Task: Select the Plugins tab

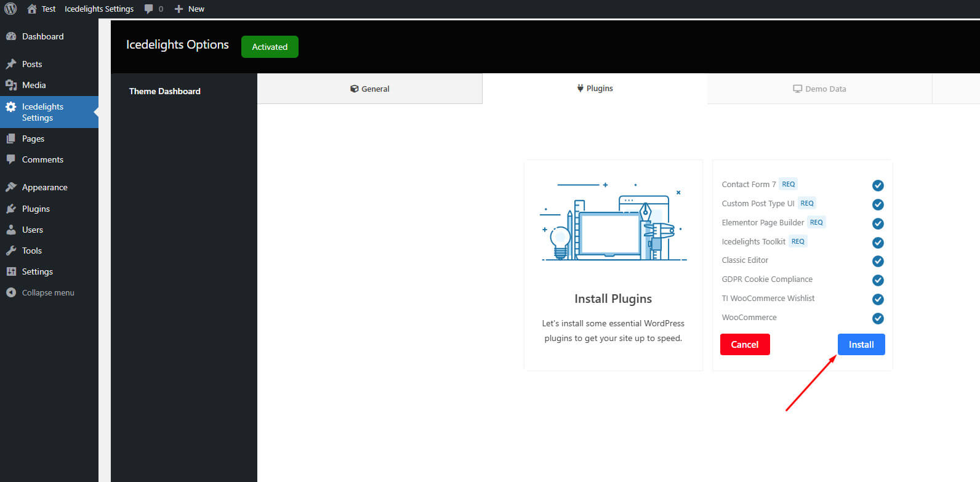Action: [595, 88]
